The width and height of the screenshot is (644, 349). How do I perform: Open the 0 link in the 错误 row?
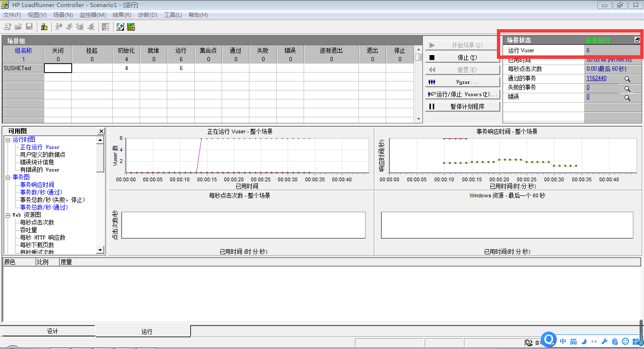(588, 97)
